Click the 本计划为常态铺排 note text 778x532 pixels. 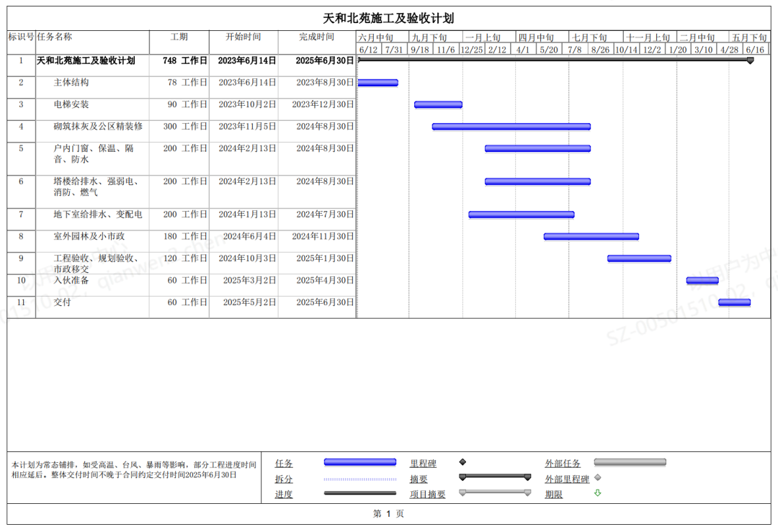(133, 469)
